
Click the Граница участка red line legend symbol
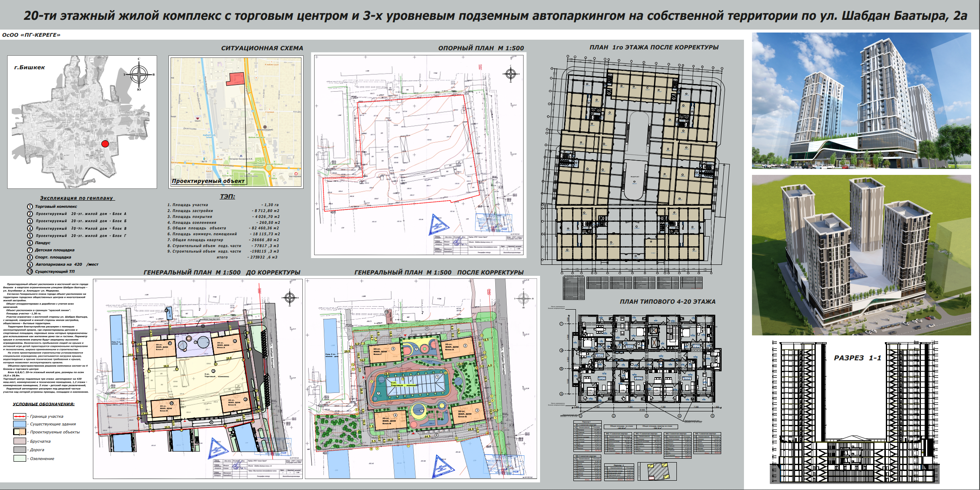pos(19,416)
